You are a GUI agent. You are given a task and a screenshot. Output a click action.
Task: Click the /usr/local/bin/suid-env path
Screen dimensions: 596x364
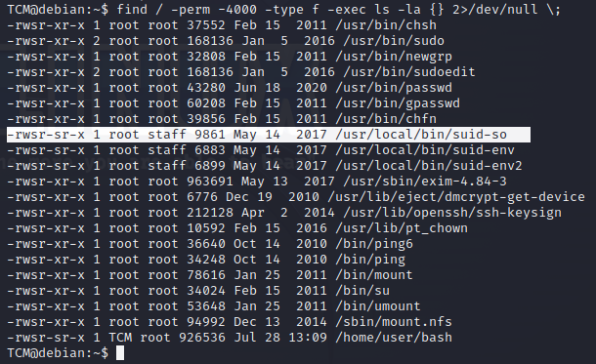425,150
